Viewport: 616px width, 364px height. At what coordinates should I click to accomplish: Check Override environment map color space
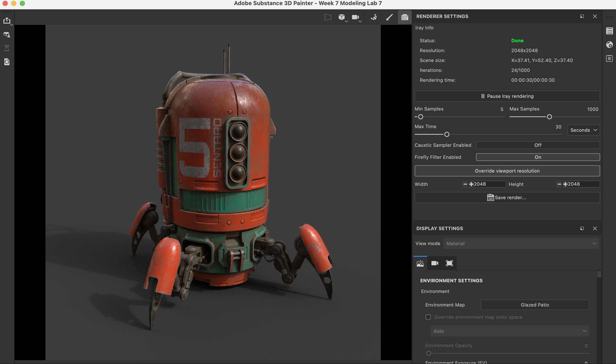point(428,317)
